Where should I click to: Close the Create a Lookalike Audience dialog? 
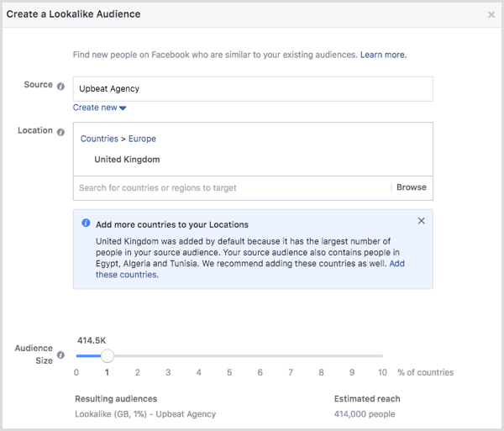[491, 14]
